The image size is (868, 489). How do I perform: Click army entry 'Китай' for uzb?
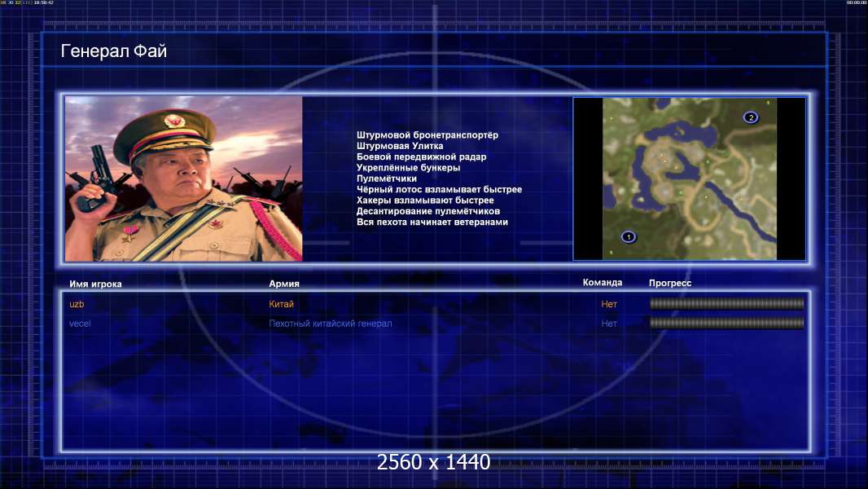pos(281,304)
